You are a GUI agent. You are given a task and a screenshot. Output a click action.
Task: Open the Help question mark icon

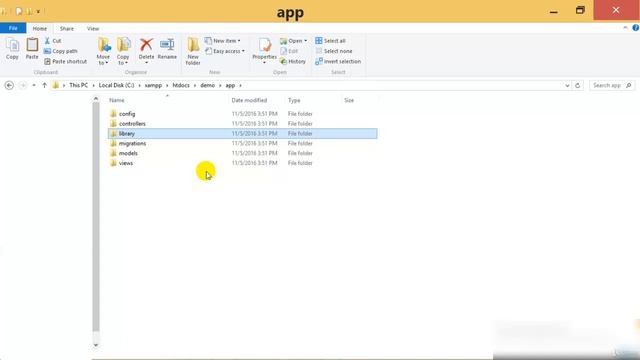coord(636,28)
